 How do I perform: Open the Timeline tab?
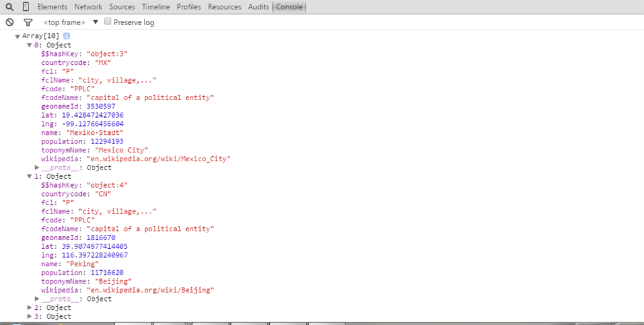[156, 7]
